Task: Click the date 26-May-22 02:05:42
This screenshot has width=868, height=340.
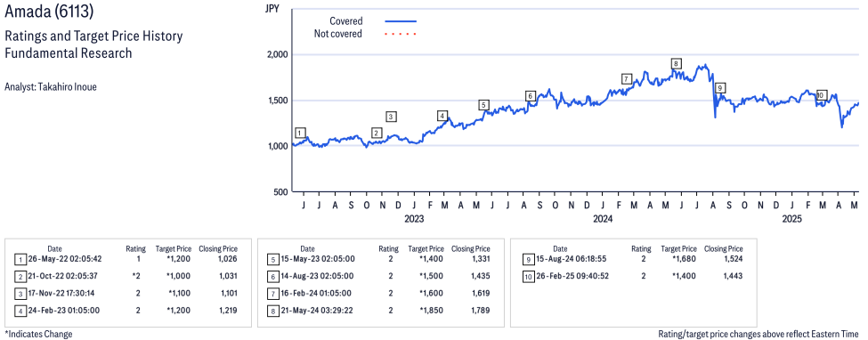Action: [x=65, y=259]
